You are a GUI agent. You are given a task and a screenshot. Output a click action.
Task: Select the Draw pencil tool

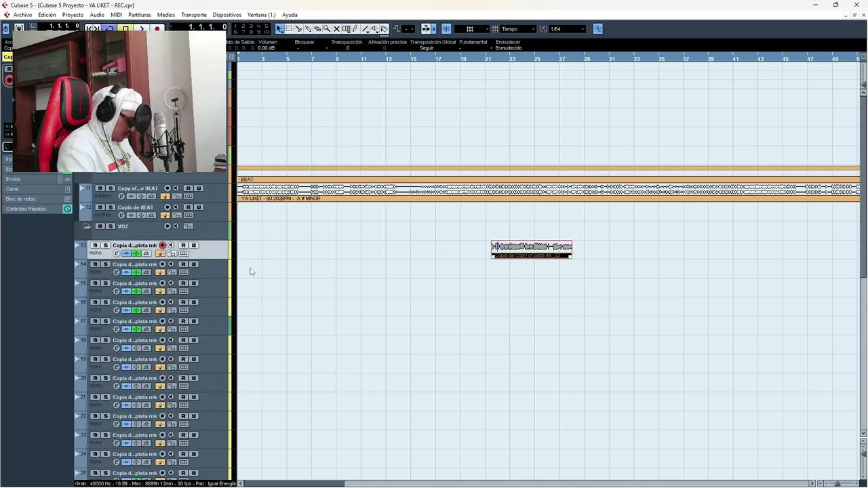pyautogui.click(x=355, y=28)
